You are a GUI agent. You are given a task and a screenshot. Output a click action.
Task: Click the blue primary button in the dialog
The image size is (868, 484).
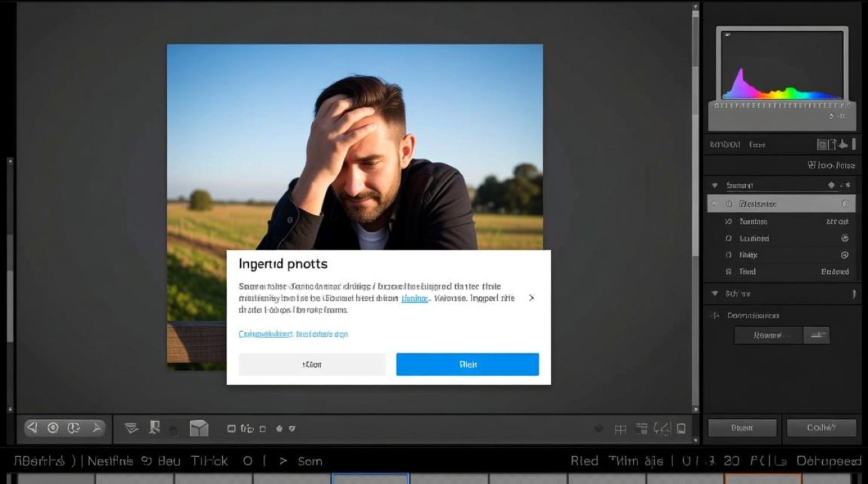coord(468,364)
